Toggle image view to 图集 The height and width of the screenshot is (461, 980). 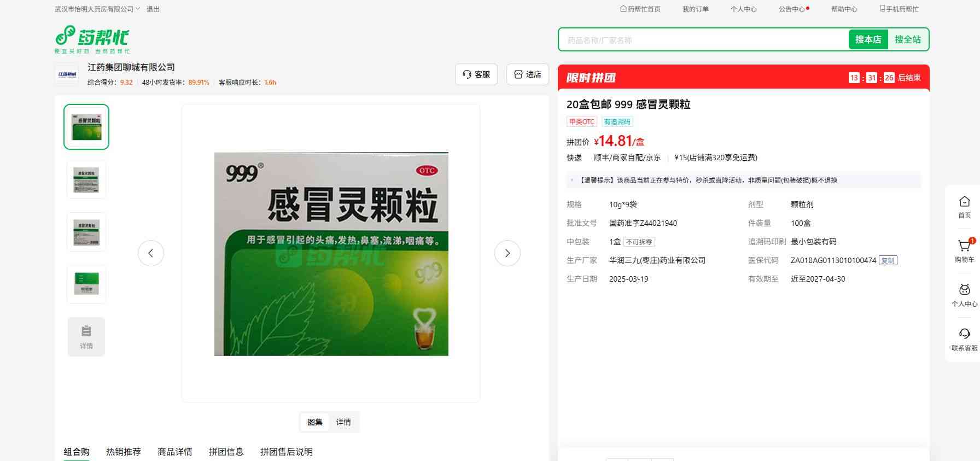tap(315, 422)
